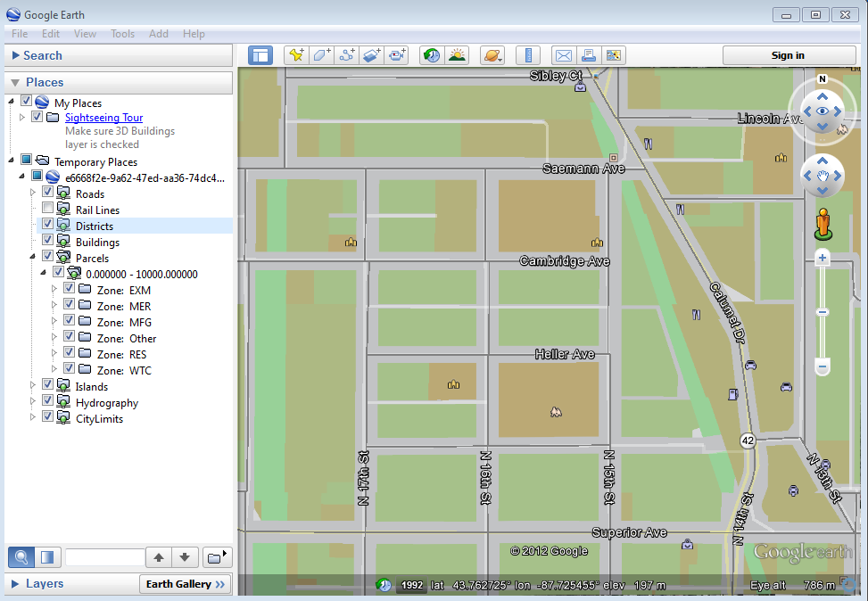Open the Tools menu
Screen dimensions: 868x601
coord(122,34)
